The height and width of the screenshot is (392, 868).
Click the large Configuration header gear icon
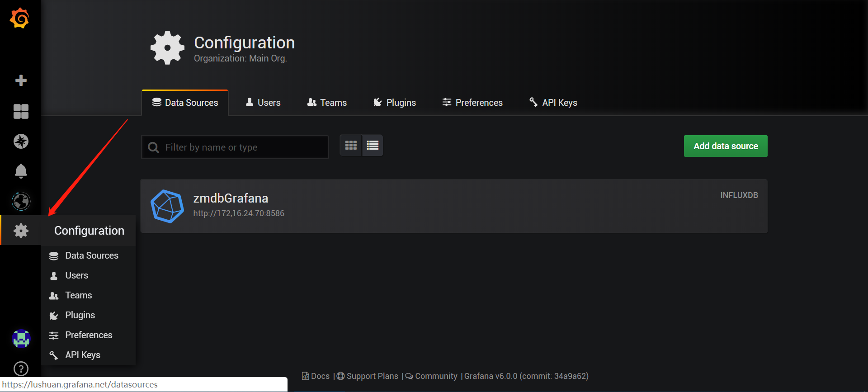coord(167,48)
